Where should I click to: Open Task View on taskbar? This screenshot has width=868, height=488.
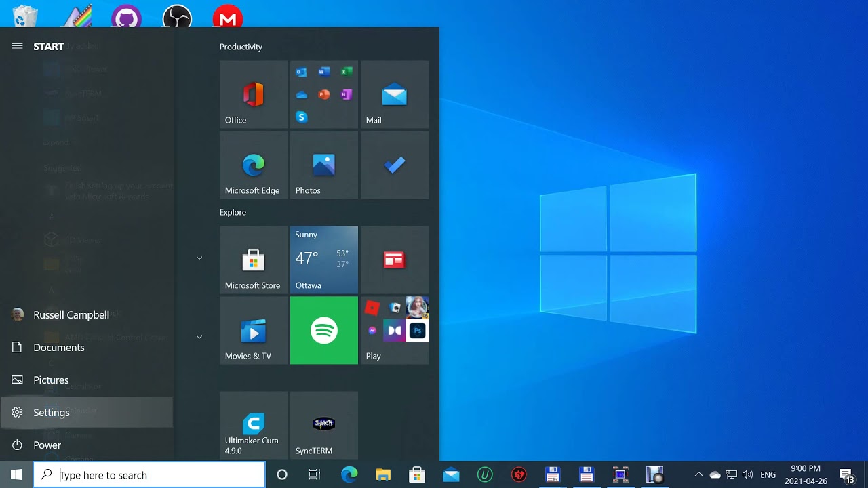coord(315,474)
